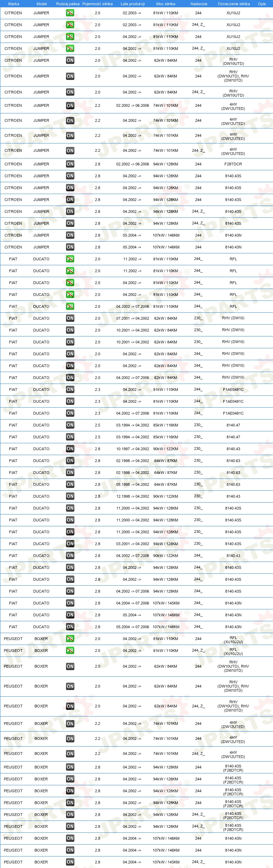Viewport: 273px width, 868px height.
Task: Click ON icon in Peugeot 2.2 row with 244, Z_
Action: point(70,754)
